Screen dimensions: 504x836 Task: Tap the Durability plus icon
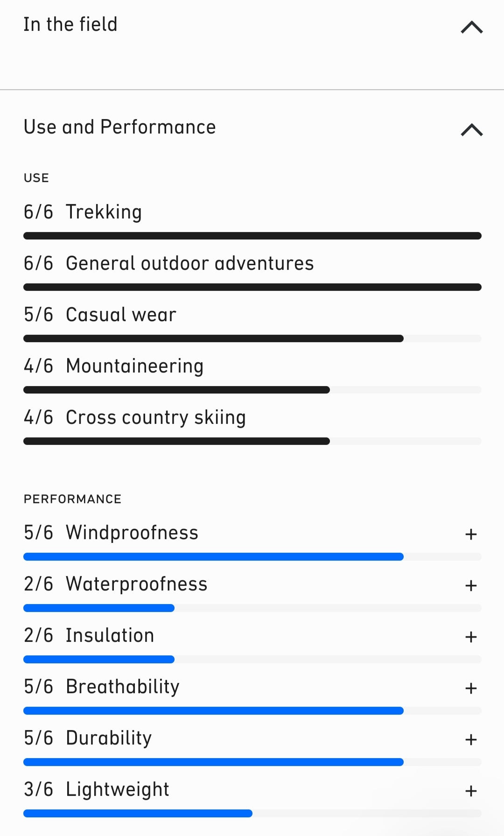point(471,739)
